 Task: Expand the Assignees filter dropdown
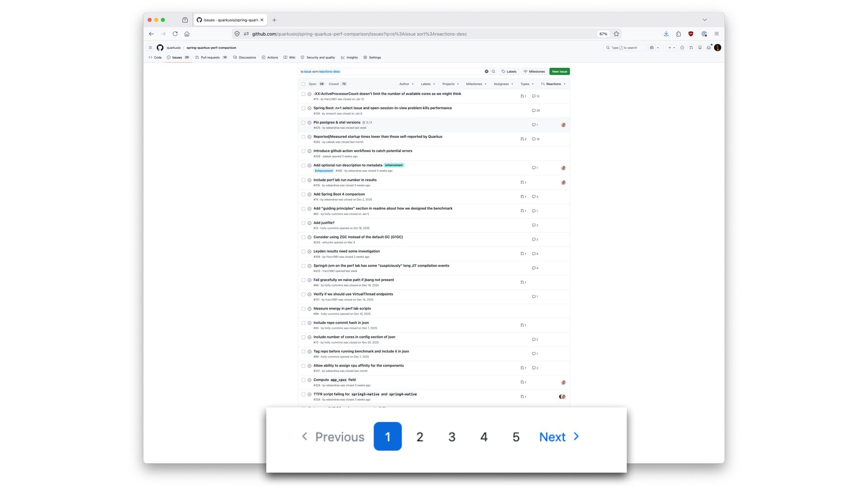tap(503, 84)
